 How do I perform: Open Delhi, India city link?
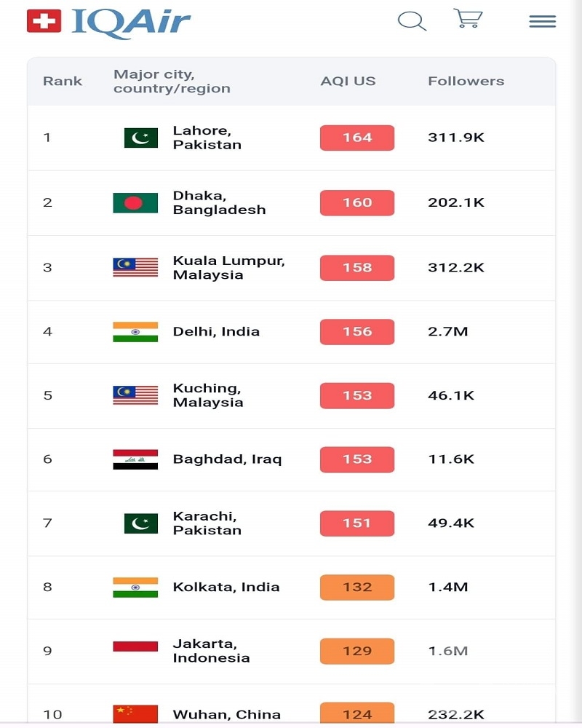click(216, 331)
